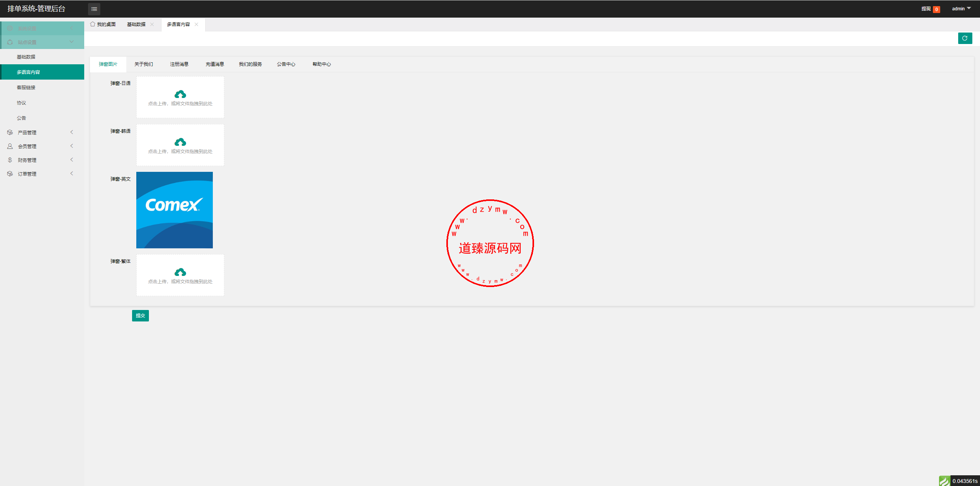Click upload cloud icon for 弹窗-繁体
Screen dimensions: 980x486
click(x=180, y=272)
